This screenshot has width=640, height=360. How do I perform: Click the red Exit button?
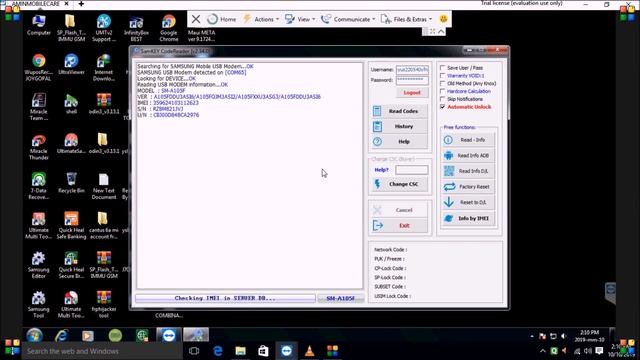(400, 225)
